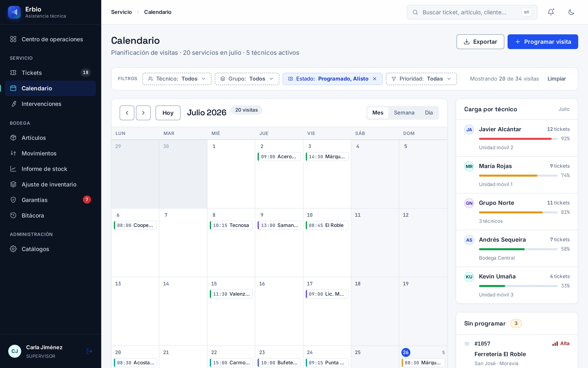Viewport: 588px width, 368px height.
Task: Go to next month arrow
Action: click(x=143, y=113)
